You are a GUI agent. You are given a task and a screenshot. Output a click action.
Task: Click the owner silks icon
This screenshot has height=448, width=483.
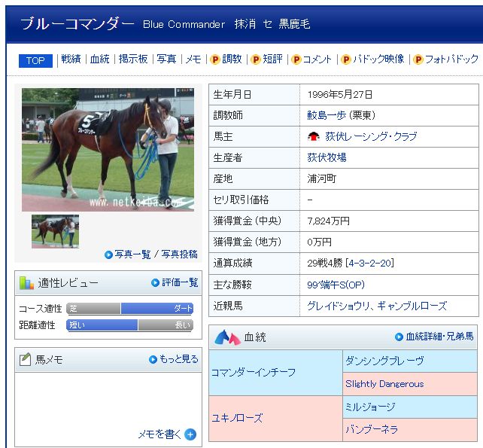pos(314,136)
